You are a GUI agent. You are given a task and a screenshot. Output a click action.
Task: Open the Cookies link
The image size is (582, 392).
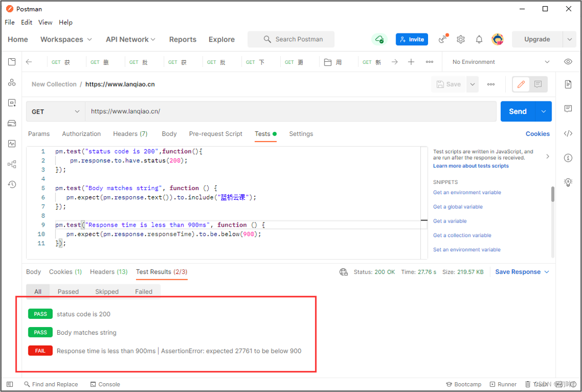pyautogui.click(x=538, y=134)
